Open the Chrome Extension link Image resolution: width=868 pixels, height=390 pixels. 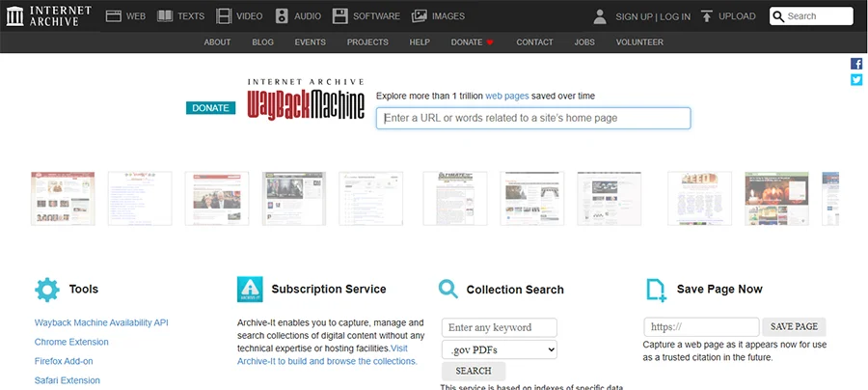(71, 342)
